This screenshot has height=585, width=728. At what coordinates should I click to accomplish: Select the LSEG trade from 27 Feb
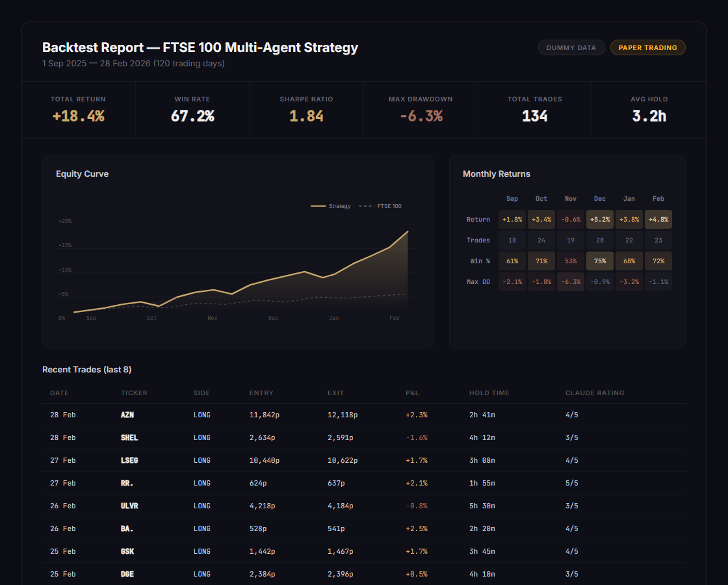click(x=129, y=460)
